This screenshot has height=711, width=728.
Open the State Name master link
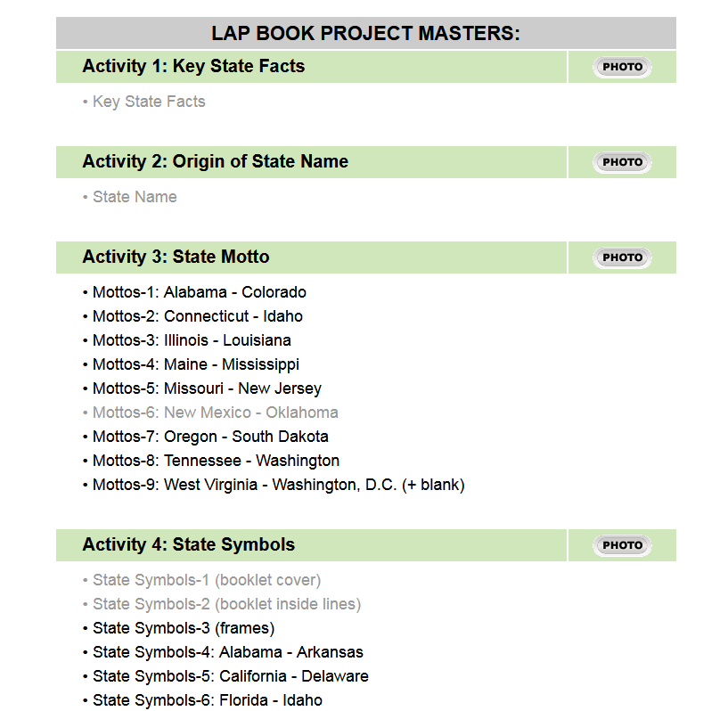pyautogui.click(x=135, y=197)
